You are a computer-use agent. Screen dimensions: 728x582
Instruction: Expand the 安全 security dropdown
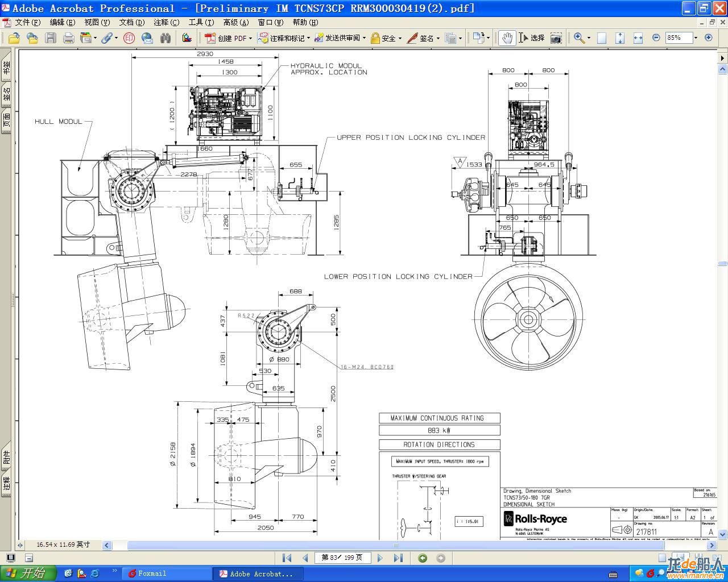coord(400,38)
